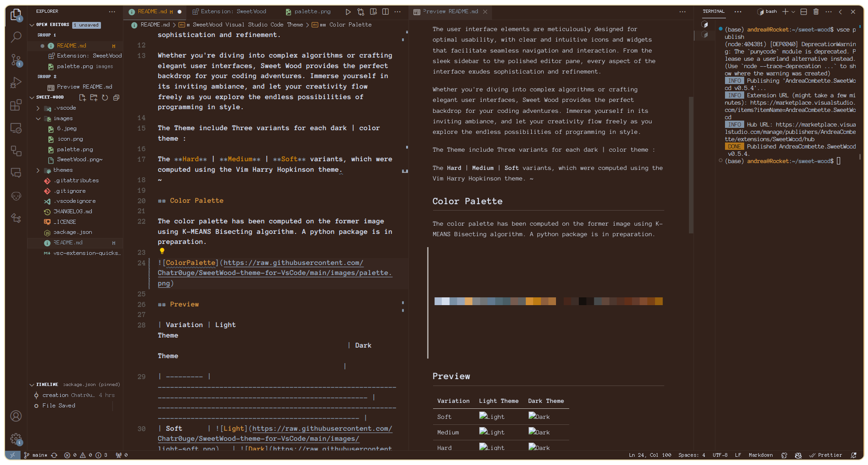Click errors and warnings count in status bar
Image resolution: width=868 pixels, height=465 pixels.
(x=86, y=455)
